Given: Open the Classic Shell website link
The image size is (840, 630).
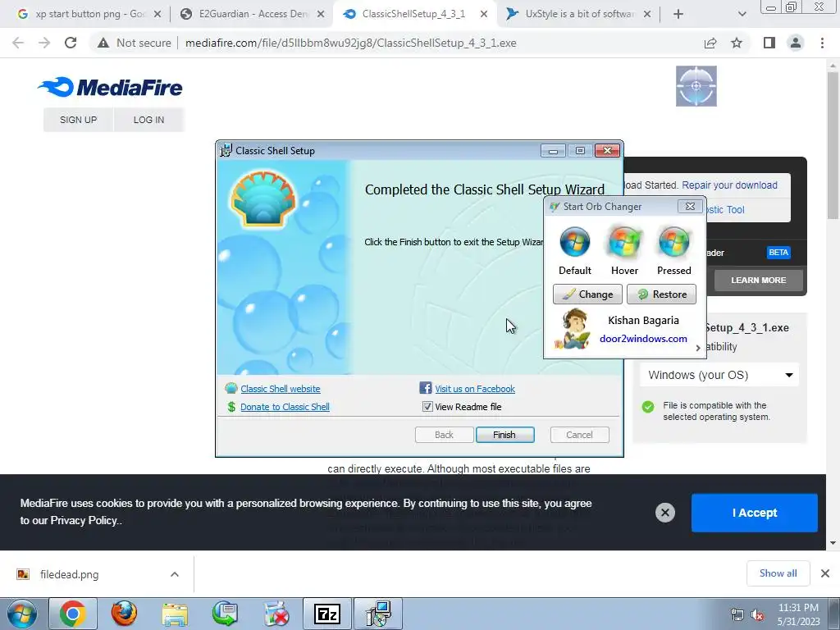Looking at the screenshot, I should [281, 389].
